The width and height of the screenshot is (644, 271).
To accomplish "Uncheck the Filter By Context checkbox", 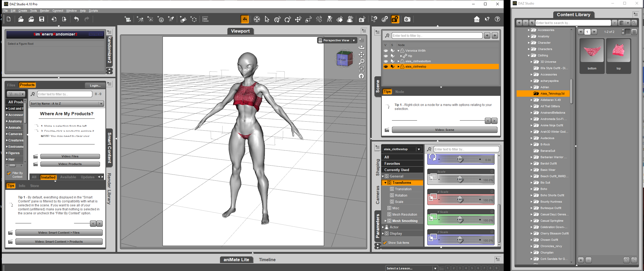I will [x=9, y=173].
